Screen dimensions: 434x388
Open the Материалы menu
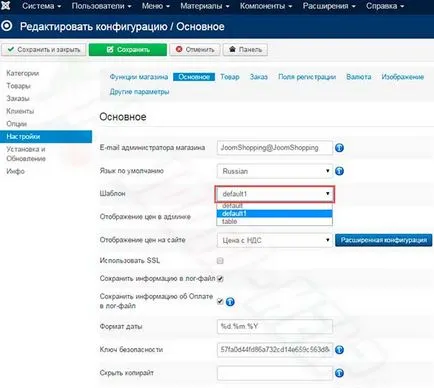205,6
